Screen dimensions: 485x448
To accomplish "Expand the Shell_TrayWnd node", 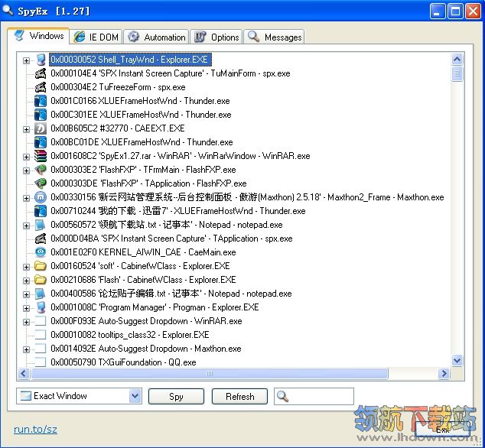I will (x=26, y=60).
